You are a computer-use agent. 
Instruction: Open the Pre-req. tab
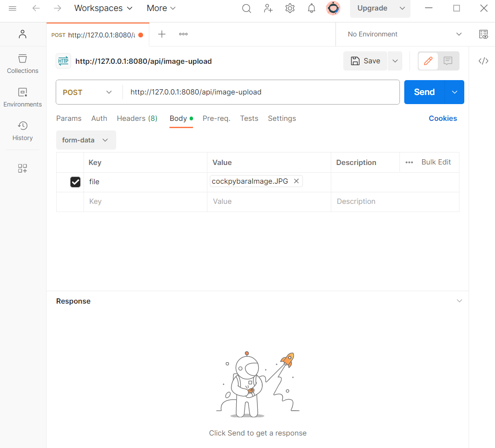pyautogui.click(x=217, y=118)
